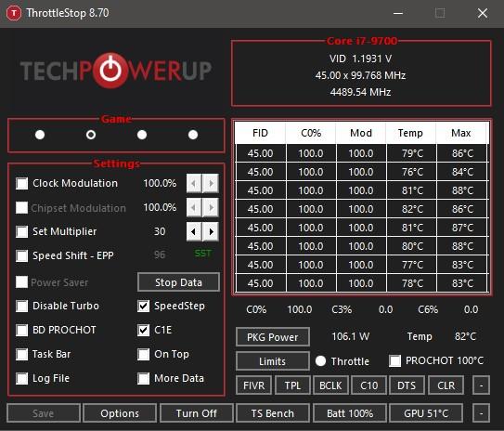
Task: Click the Temp column header
Action: 411,133
